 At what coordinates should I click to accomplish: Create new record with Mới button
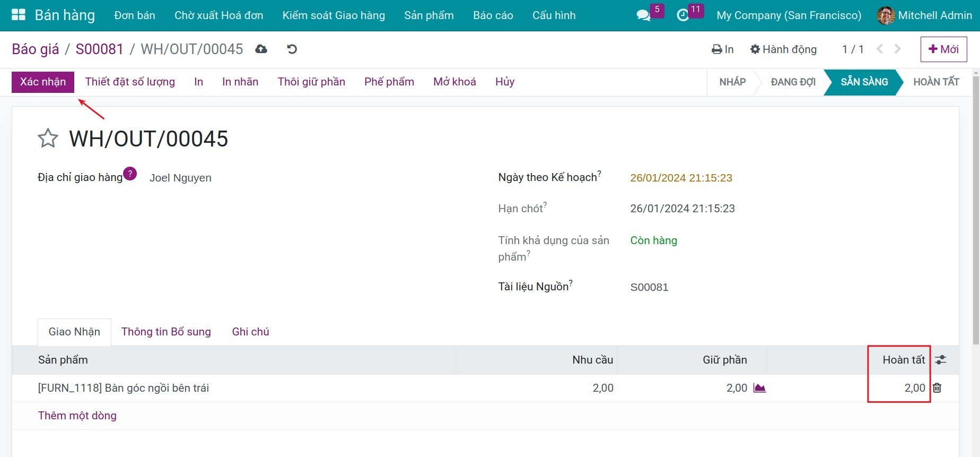[943, 49]
